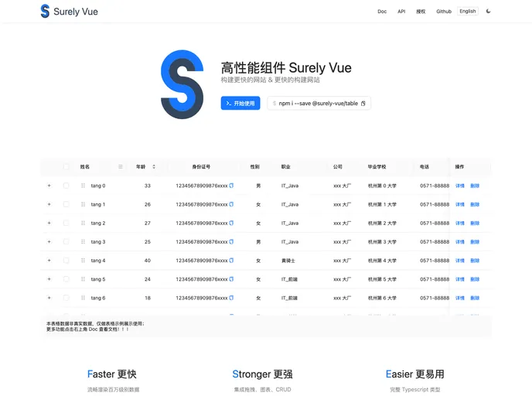Click the large Surely Vue S hero logo
The width and height of the screenshot is (532, 396).
coord(182,84)
